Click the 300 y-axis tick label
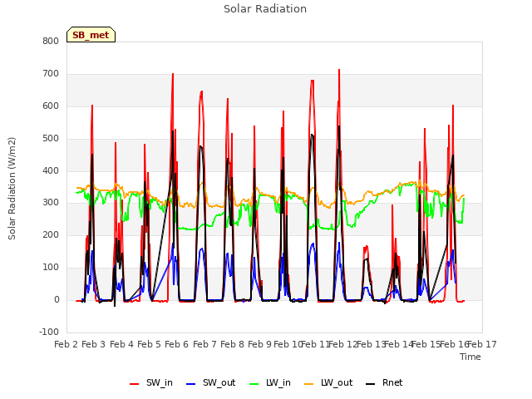The image size is (532, 399). [51, 203]
